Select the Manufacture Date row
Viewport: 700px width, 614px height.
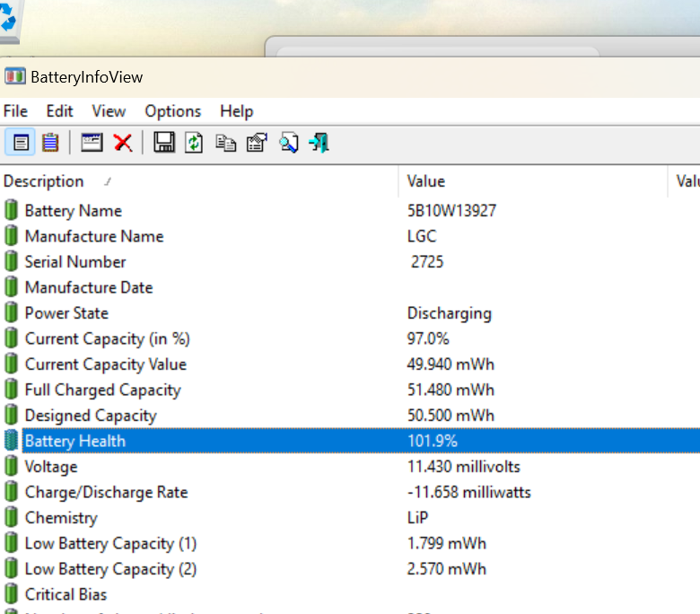tap(350, 287)
